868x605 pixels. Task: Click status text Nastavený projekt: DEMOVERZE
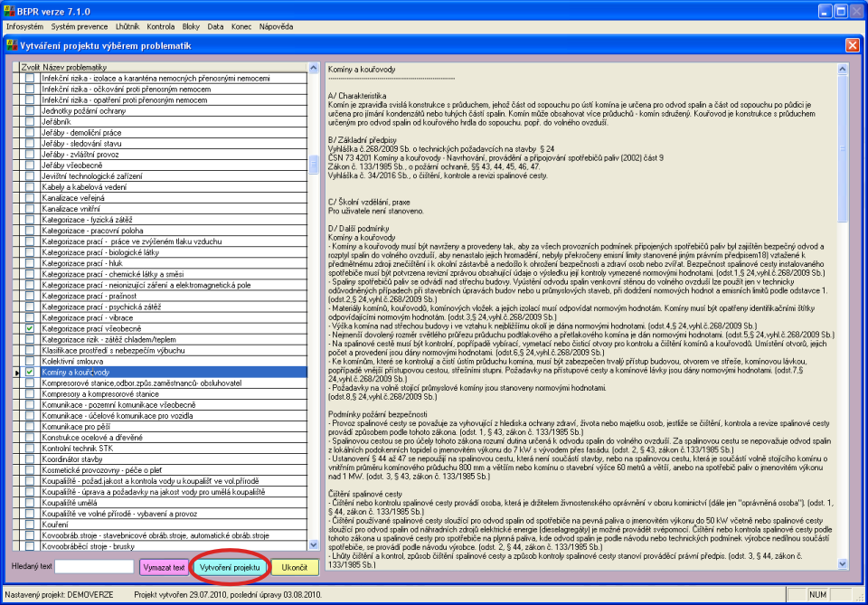[x=60, y=595]
